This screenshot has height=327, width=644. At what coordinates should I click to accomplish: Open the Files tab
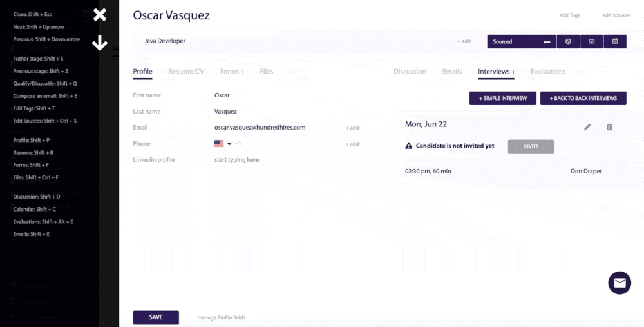tap(266, 72)
